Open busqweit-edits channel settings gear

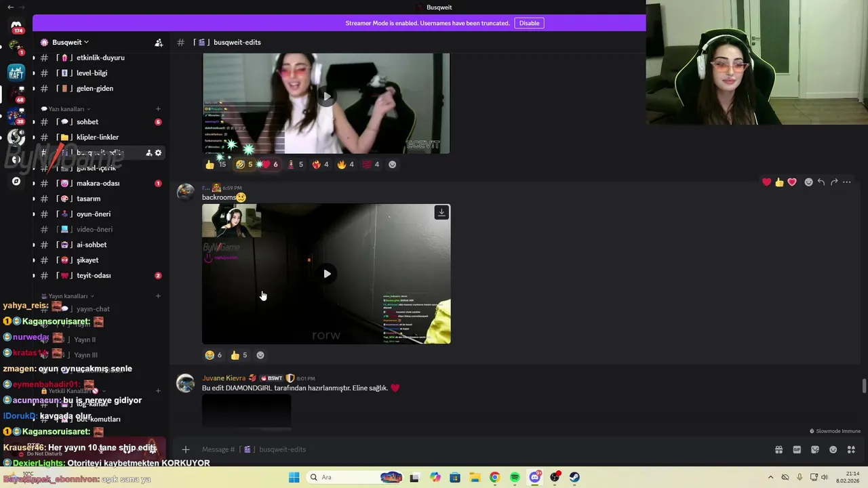tap(158, 152)
